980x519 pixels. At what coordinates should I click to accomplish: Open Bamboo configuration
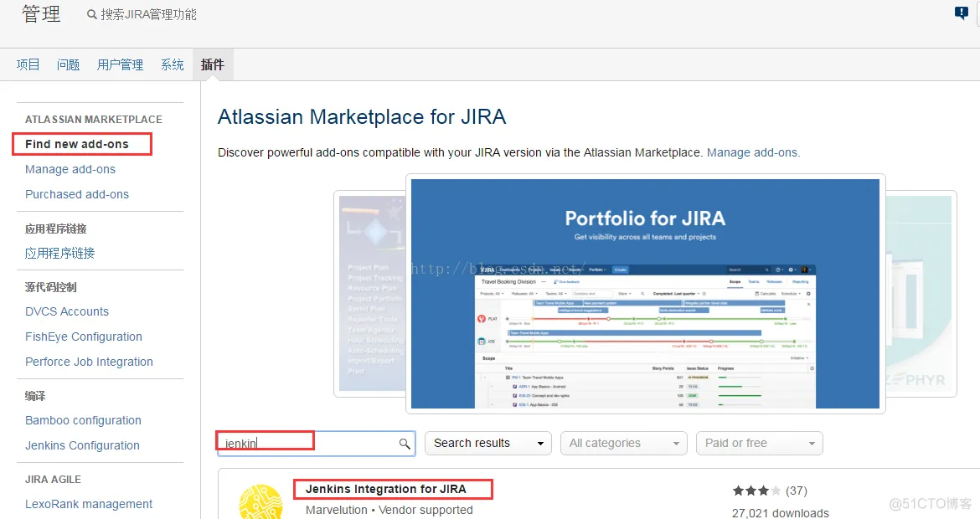(x=83, y=420)
